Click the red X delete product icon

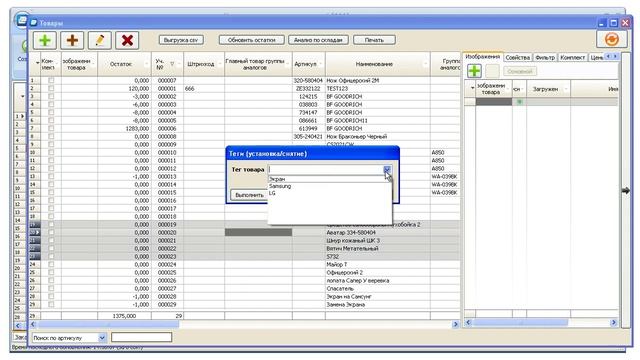click(127, 40)
